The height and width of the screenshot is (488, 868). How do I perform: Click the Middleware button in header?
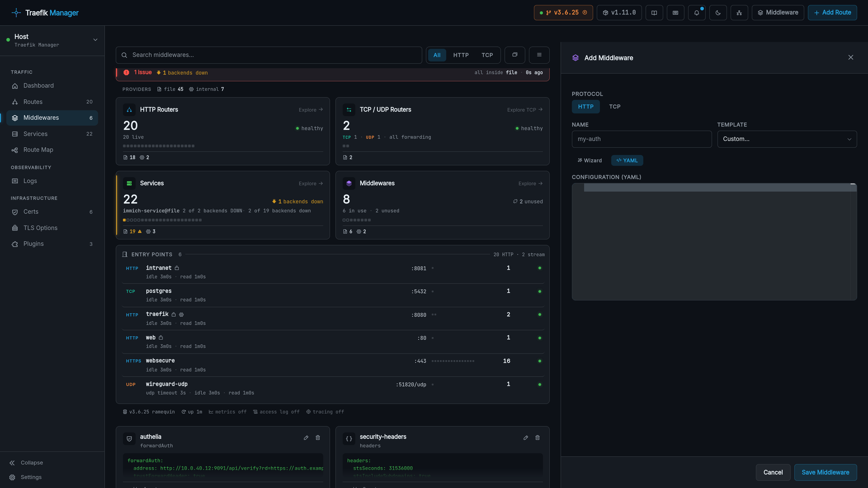click(778, 13)
